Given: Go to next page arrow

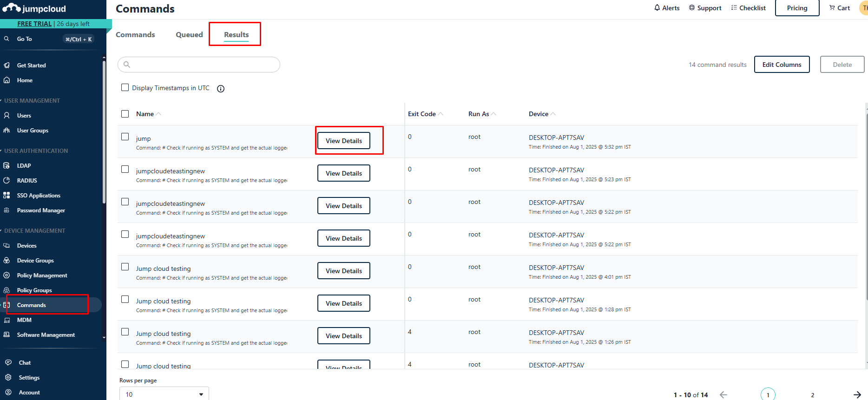Looking at the screenshot, I should point(857,395).
